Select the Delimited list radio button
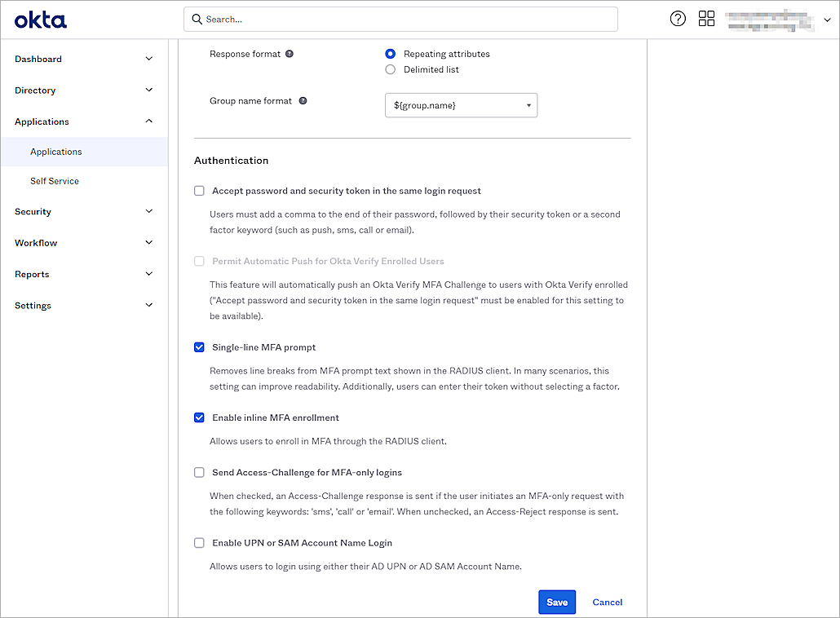840x618 pixels. 390,69
